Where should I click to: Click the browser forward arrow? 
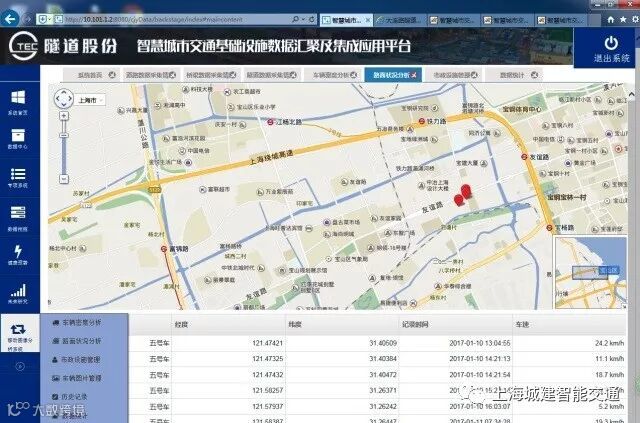point(27,19)
